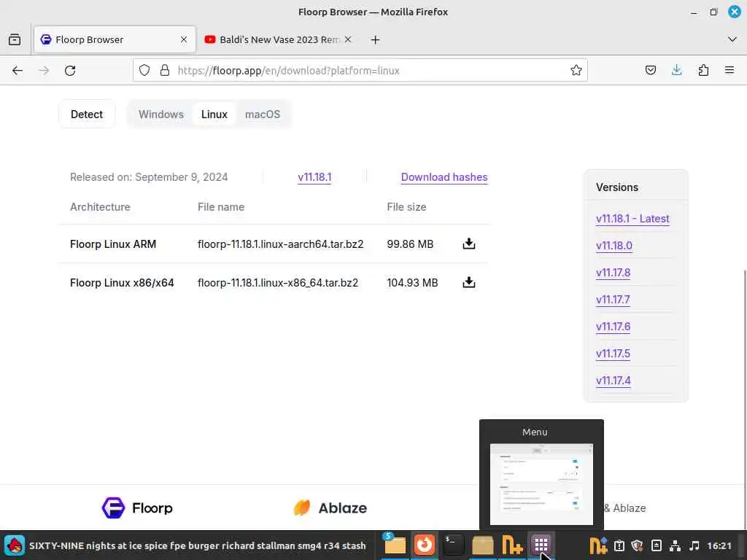Expand the list all tabs chevron

(732, 39)
